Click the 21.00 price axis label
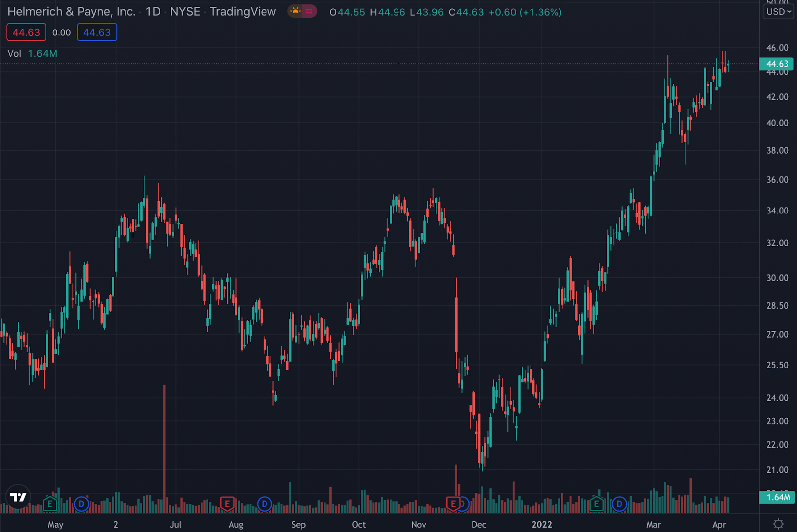 [x=777, y=470]
